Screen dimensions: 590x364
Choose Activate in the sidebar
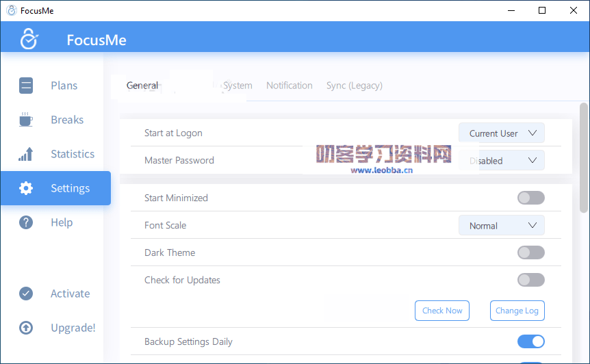70,294
